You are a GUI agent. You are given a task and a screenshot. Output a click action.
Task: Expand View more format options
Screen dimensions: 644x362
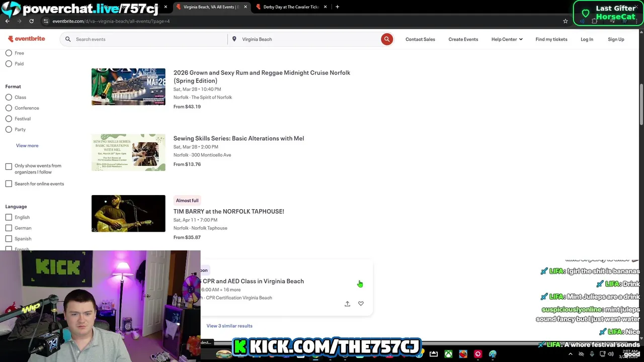(x=27, y=145)
